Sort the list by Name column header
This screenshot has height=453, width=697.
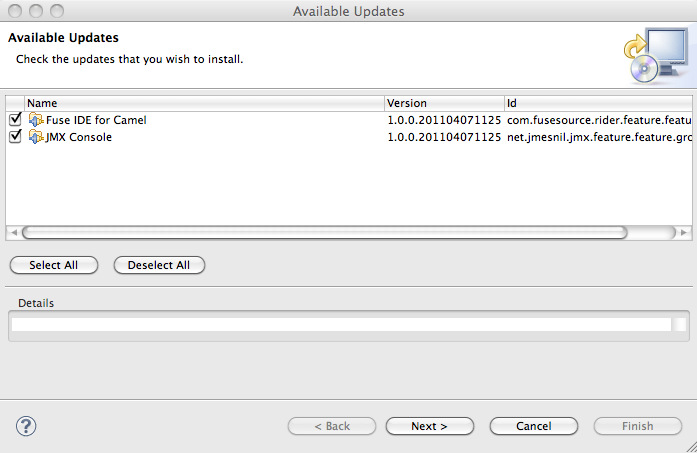[204, 103]
